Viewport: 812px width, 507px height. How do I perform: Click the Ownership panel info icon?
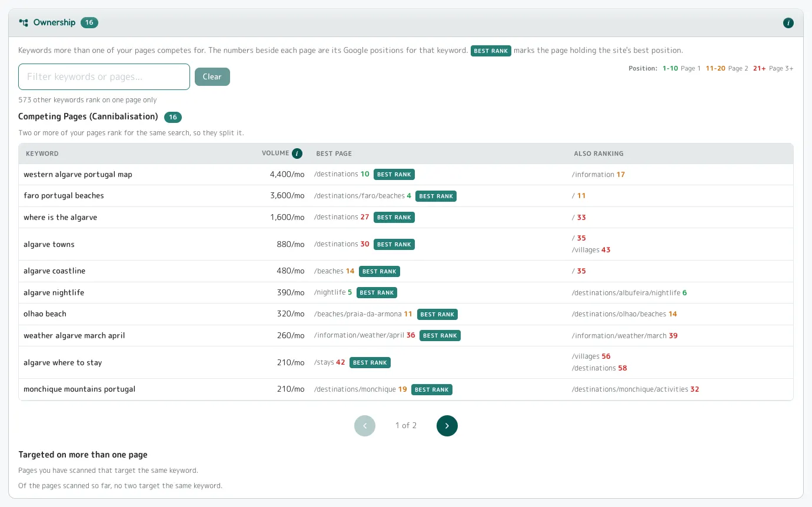click(788, 23)
